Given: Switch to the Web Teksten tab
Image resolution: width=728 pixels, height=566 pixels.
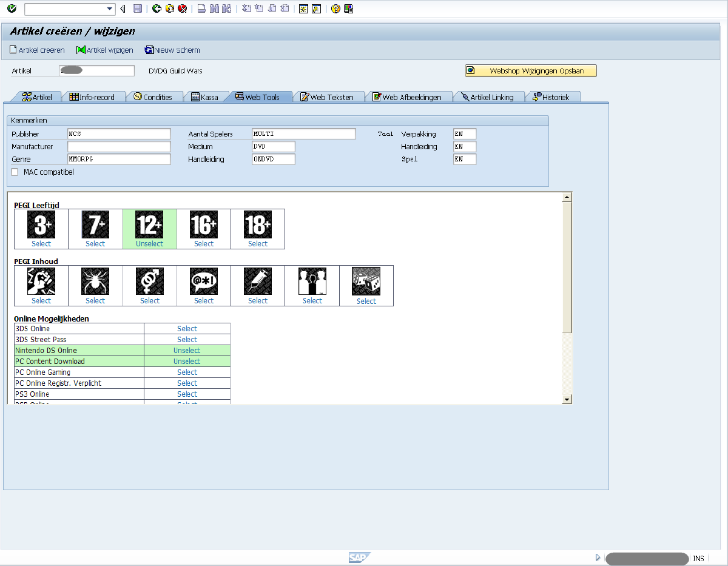Looking at the screenshot, I should point(326,97).
